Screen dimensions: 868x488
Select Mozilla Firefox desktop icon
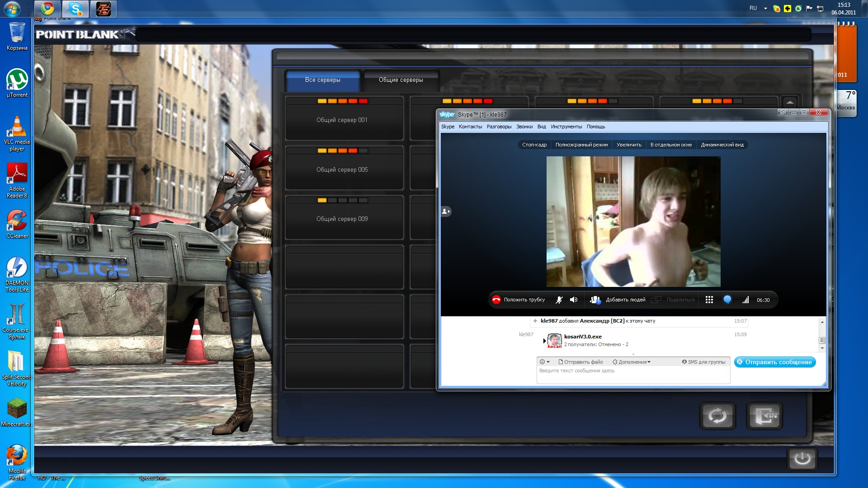(x=17, y=462)
